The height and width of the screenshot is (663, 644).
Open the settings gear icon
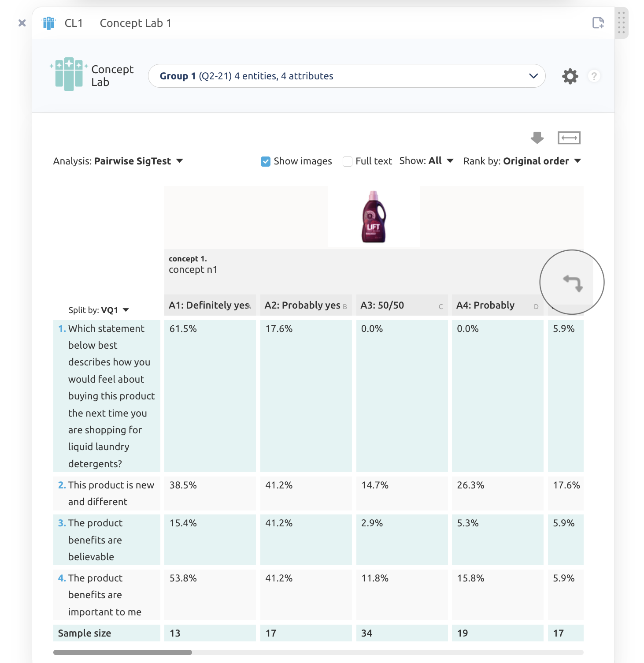click(570, 76)
